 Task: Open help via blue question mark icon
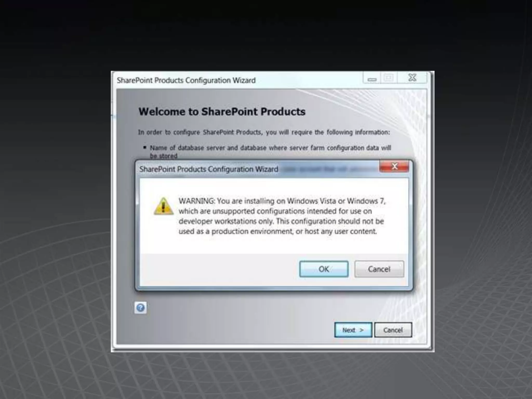pos(141,308)
